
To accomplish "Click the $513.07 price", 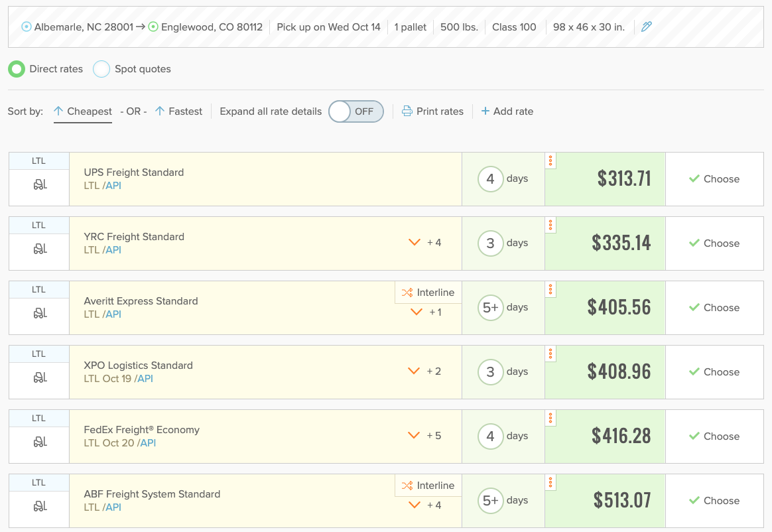I will (x=622, y=500).
